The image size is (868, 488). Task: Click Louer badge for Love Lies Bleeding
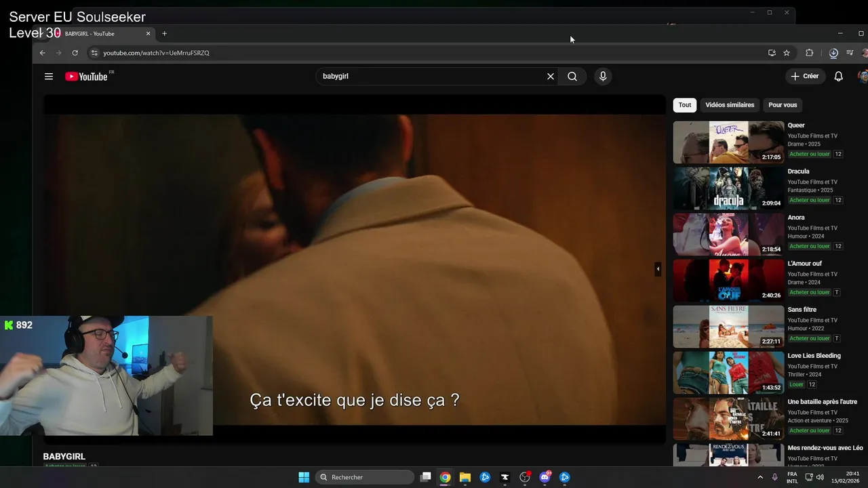coord(796,385)
